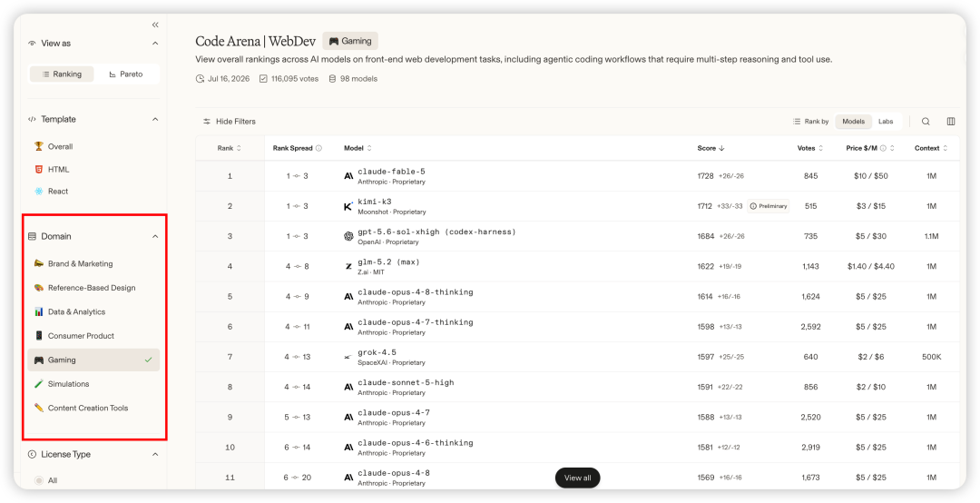Viewport: 980px width, 503px height.
Task: Click the 1728 score of claude-fable-5
Action: point(705,176)
